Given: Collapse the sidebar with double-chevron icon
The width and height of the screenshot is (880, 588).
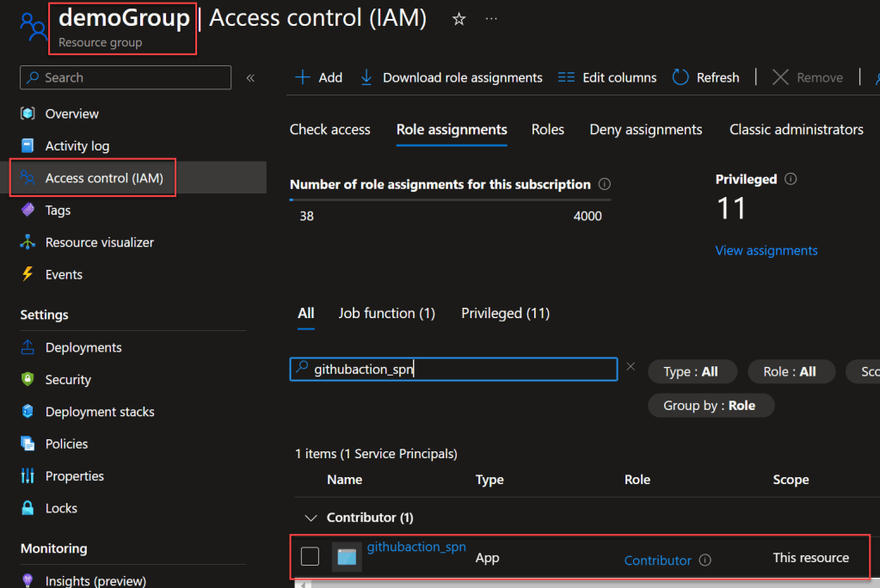Looking at the screenshot, I should [250, 77].
